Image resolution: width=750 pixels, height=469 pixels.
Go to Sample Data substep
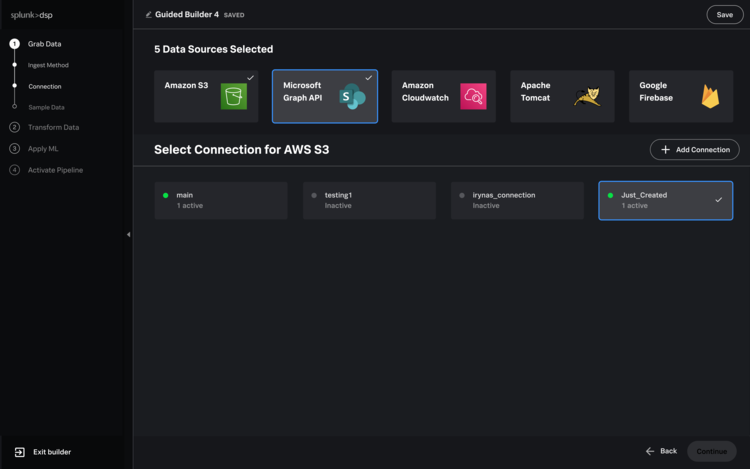pyautogui.click(x=46, y=107)
